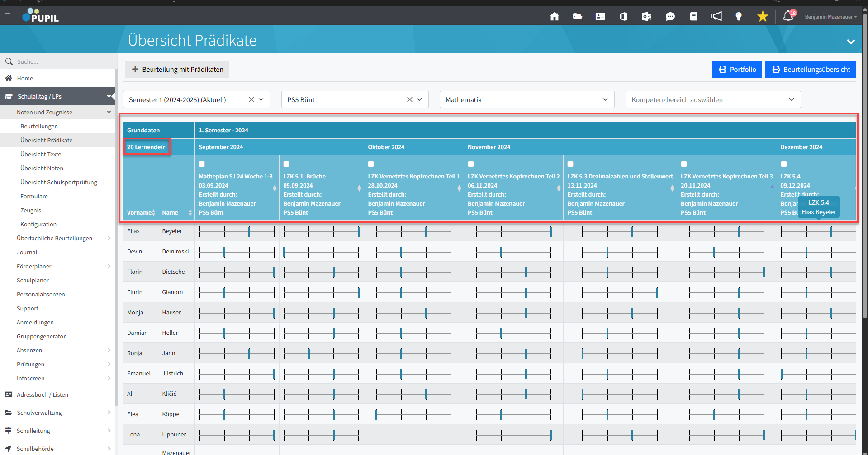Tick the LZK 5.1. Brüche column checkbox
The image size is (868, 455).
(x=286, y=164)
